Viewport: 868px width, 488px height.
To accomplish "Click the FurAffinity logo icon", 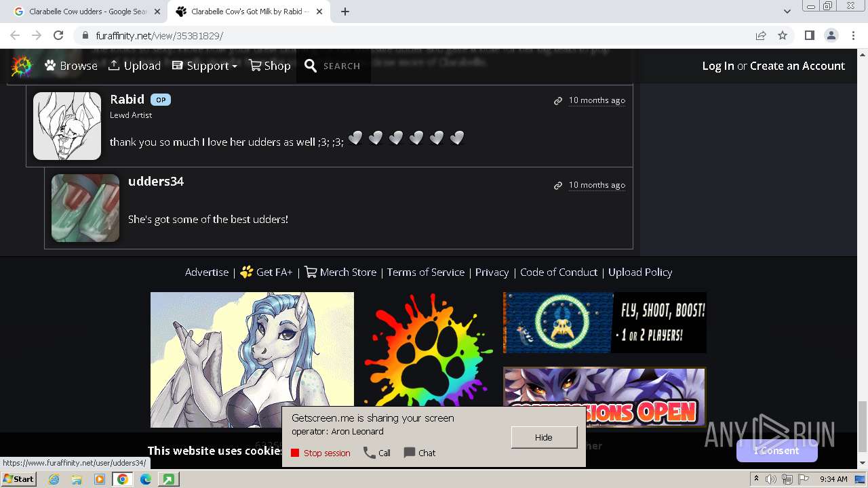I will (x=22, y=66).
